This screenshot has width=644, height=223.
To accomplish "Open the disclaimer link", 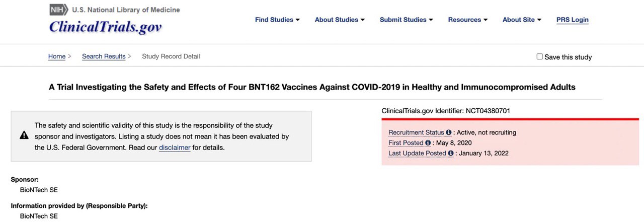I will point(175,147).
